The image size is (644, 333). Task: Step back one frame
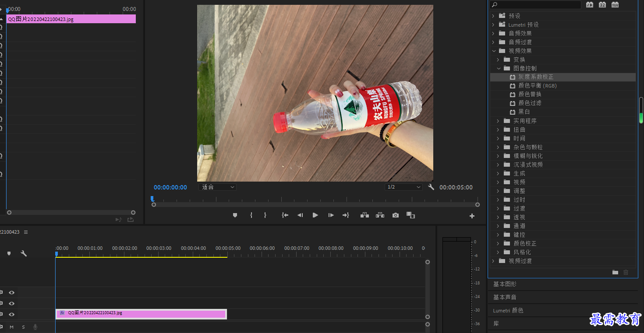point(300,215)
